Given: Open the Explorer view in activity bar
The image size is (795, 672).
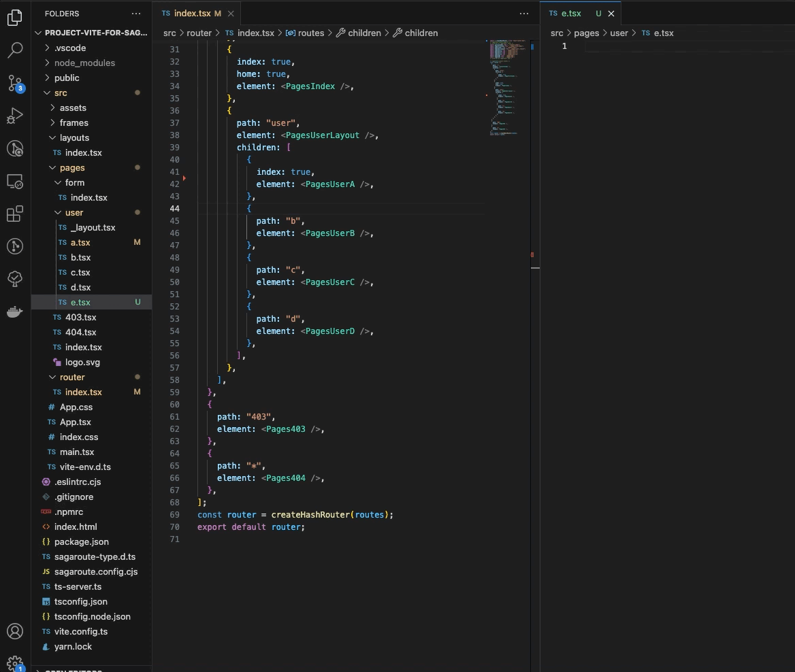Looking at the screenshot, I should [x=15, y=18].
